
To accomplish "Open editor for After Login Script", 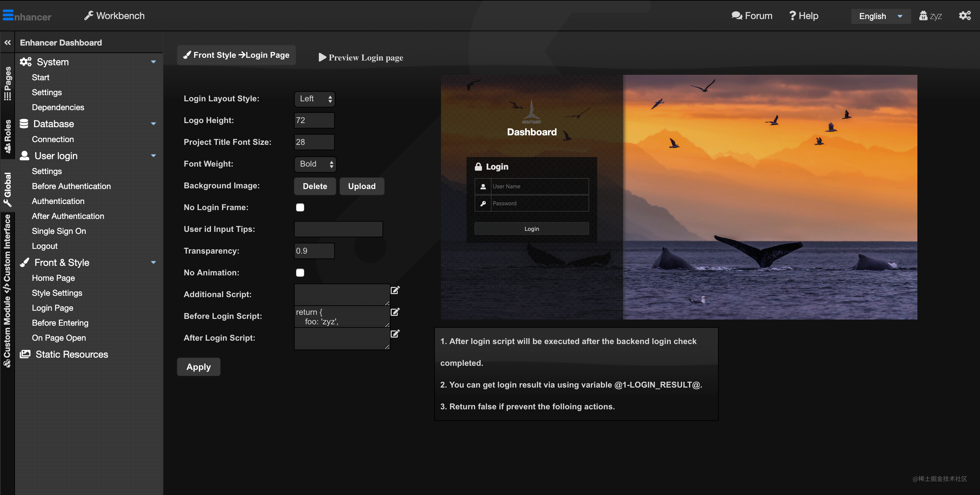I will (395, 334).
